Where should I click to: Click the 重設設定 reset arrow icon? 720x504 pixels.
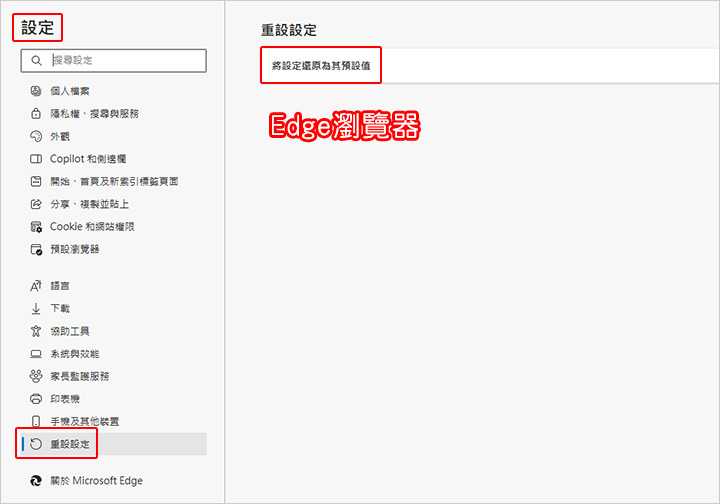(x=36, y=444)
